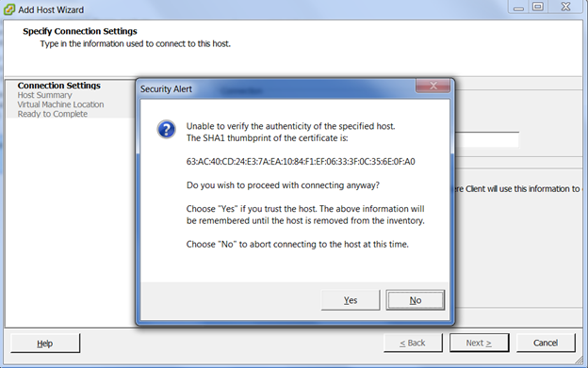Select the Ready to Complete step
588x368 pixels.
[x=53, y=114]
